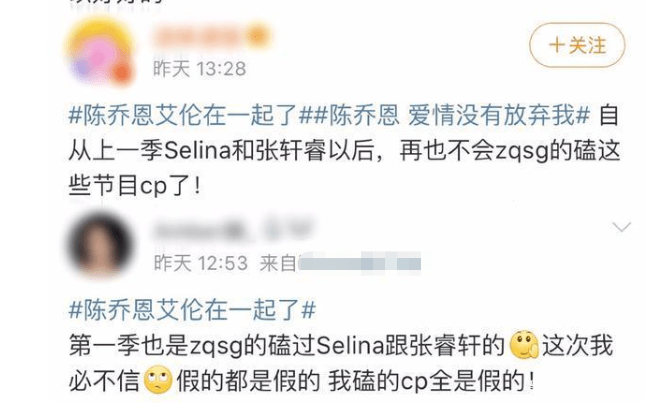This screenshot has height=417, width=656.
Task: Open the blurred username of the first post
Action: [x=200, y=37]
